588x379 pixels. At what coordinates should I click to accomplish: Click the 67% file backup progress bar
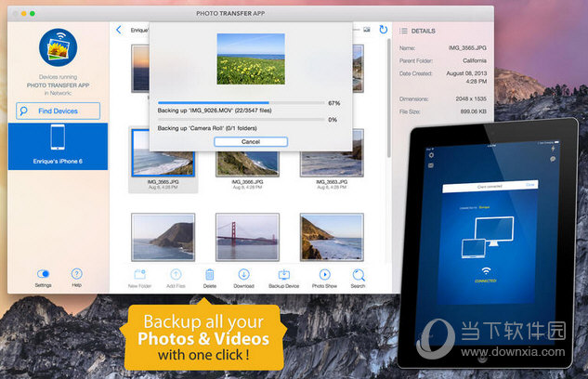point(242,102)
